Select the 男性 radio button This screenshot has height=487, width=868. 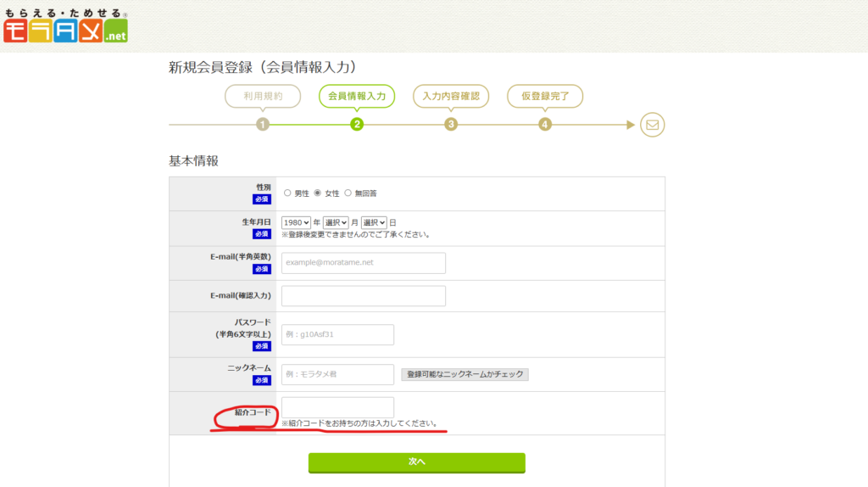pyautogui.click(x=287, y=193)
